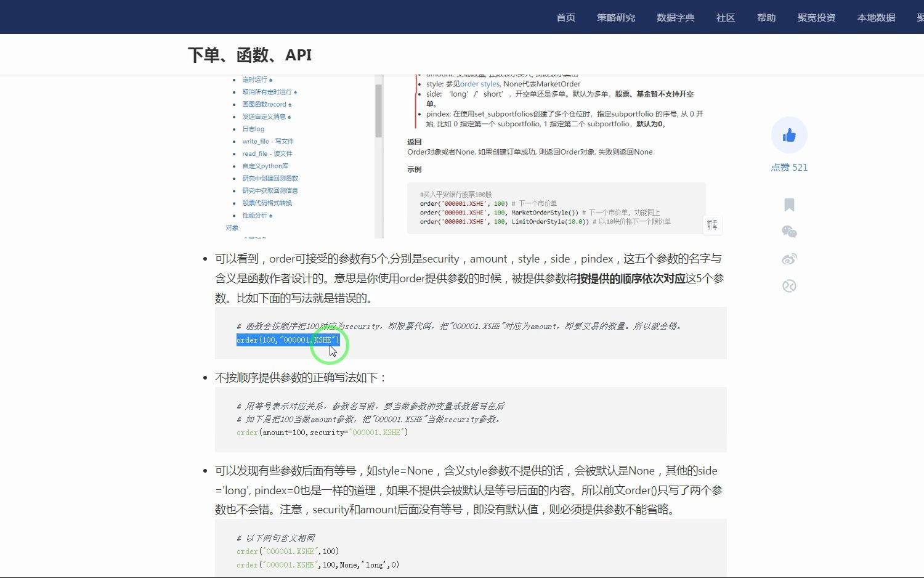
Task: Click the code order("000001.XSHE",100,None,'long',0)
Action: (318, 565)
